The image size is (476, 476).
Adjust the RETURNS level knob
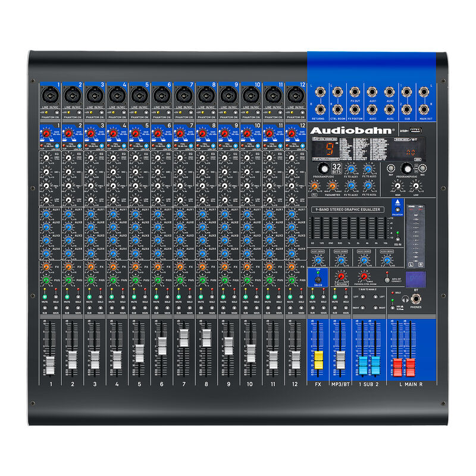(340, 276)
